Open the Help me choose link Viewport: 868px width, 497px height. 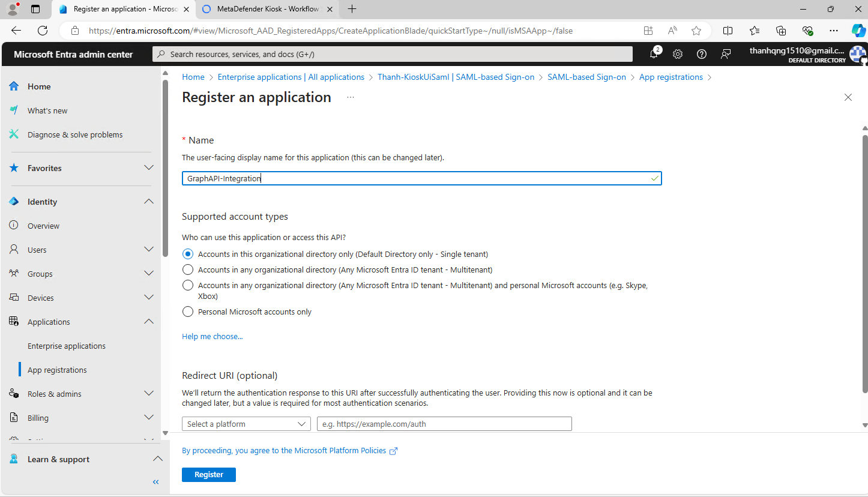[212, 336]
